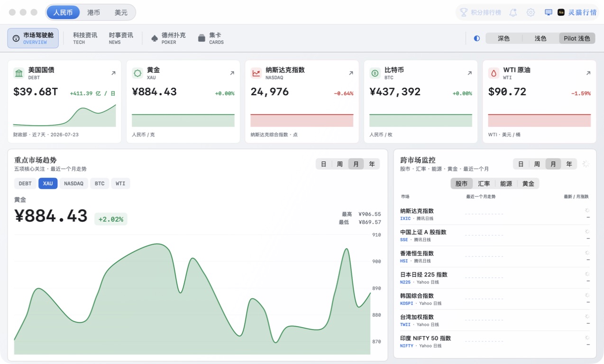This screenshot has height=364, width=604.
Task: Open 比特币 card detail arrow
Action: (x=469, y=73)
